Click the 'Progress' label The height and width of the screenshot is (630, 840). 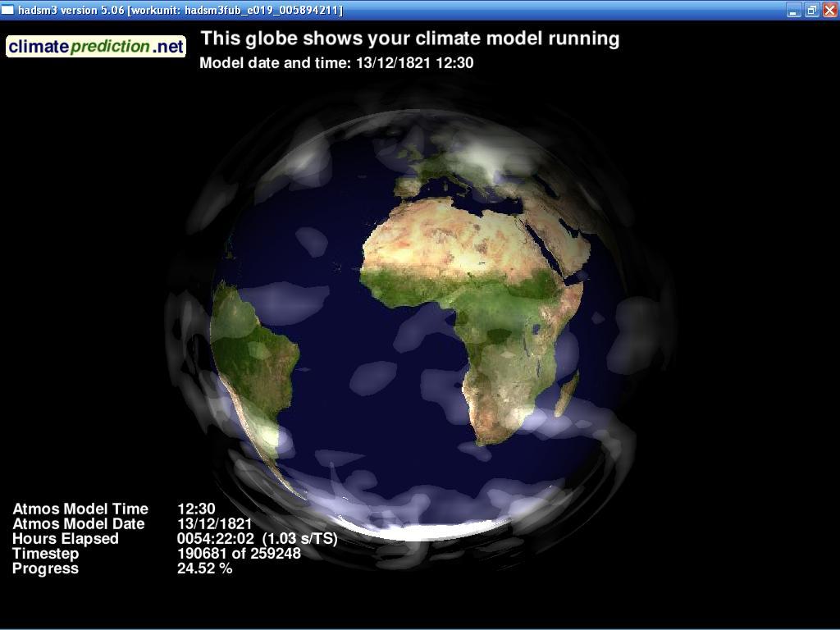(45, 568)
